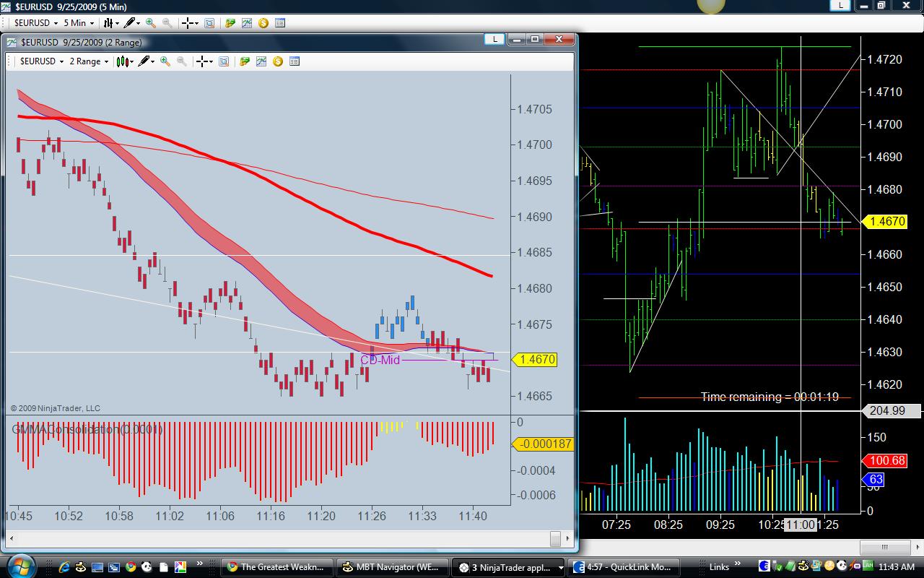Click the 11:43 AM system clock
This screenshot has width=924, height=578.
coord(897,567)
